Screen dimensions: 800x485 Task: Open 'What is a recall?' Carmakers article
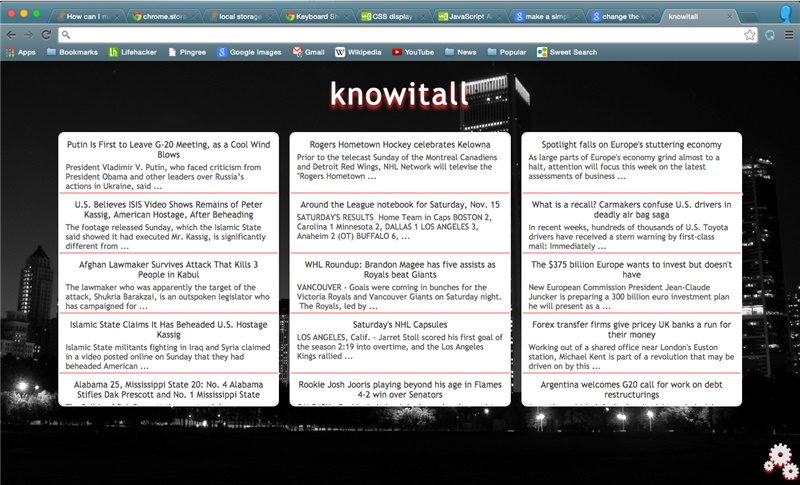coord(632,210)
